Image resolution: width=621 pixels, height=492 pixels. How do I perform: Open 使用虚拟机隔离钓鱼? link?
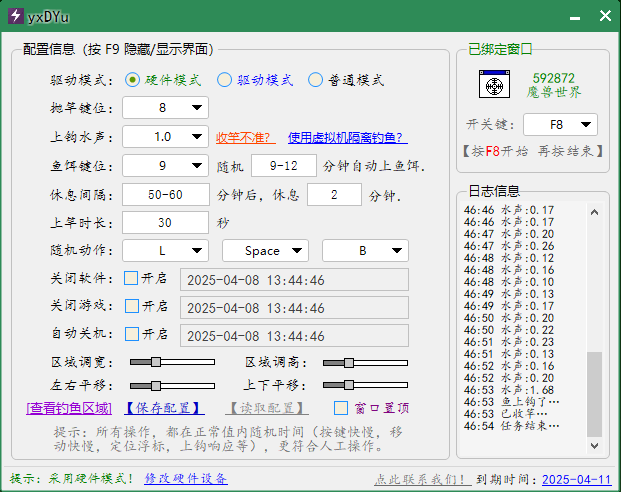(x=346, y=138)
